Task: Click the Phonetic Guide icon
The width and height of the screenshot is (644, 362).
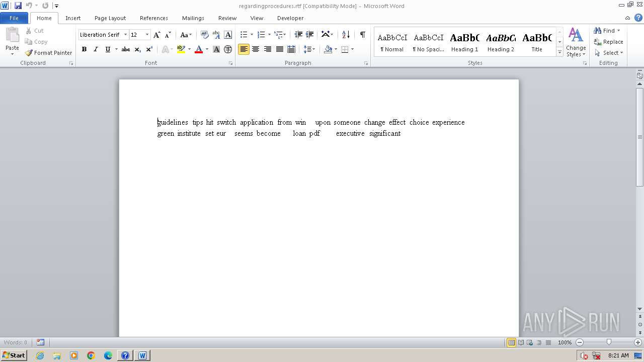Action: (216, 35)
